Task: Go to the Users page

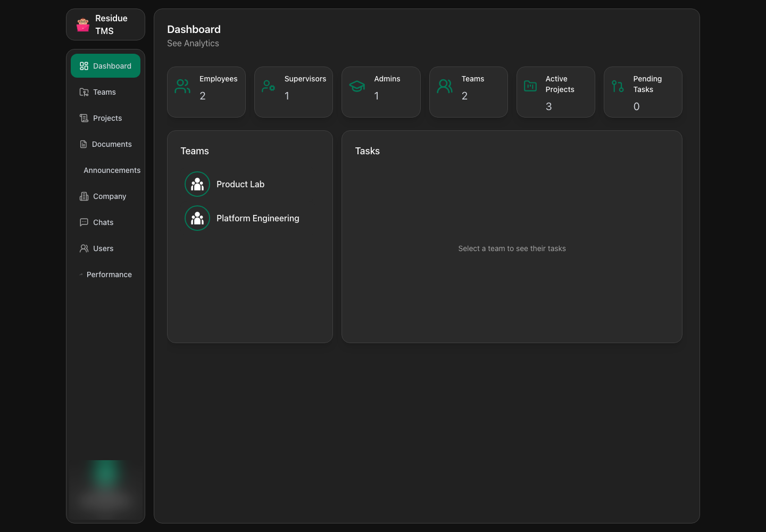Action: (x=105, y=248)
